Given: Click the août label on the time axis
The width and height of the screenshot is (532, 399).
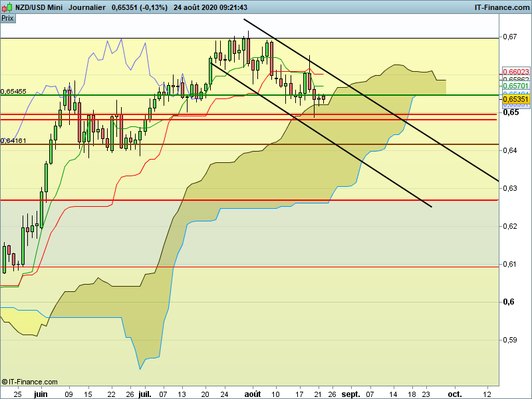Looking at the screenshot, I should (x=253, y=394).
